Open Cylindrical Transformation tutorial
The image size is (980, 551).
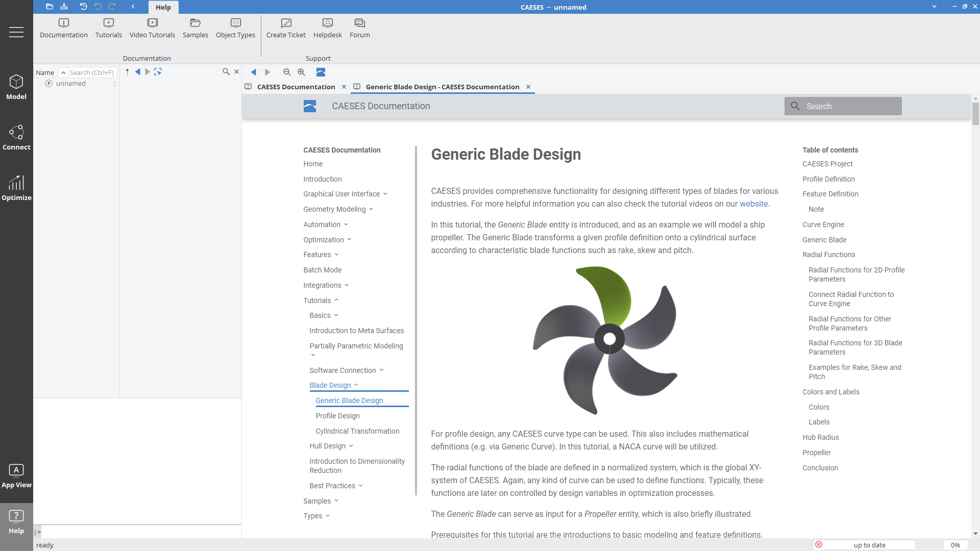[357, 431]
